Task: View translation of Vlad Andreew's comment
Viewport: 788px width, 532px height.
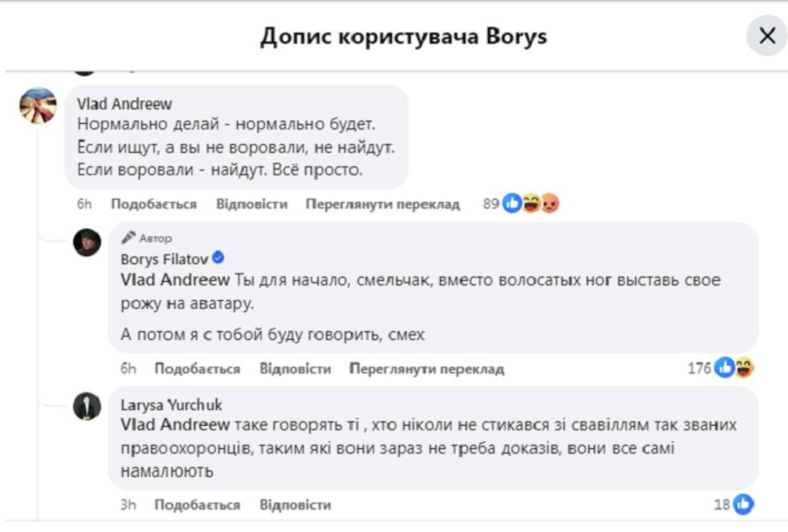Action: point(383,204)
